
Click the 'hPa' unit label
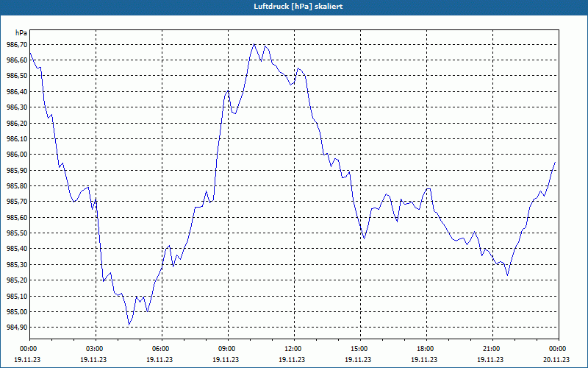pos(21,33)
